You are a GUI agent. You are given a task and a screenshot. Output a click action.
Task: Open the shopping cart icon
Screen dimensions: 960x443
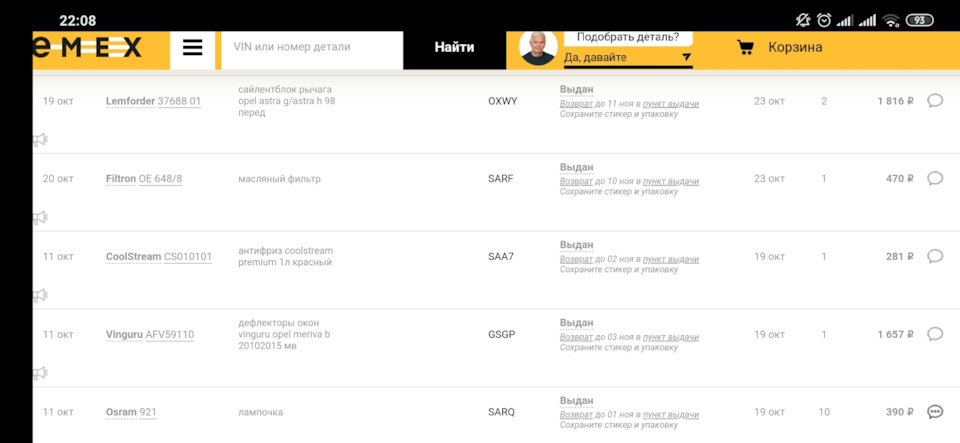click(x=745, y=48)
